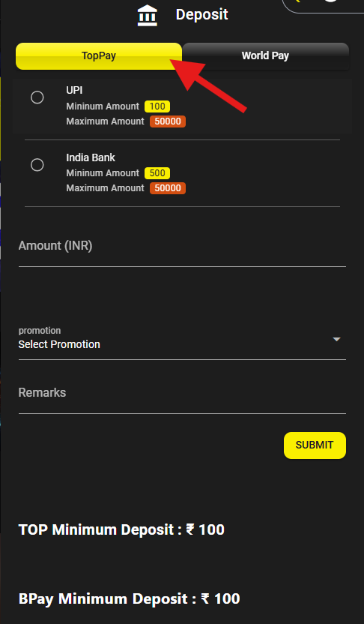Viewport: 364px width, 624px height.
Task: Click the India Bank payment method label
Action: click(x=91, y=157)
